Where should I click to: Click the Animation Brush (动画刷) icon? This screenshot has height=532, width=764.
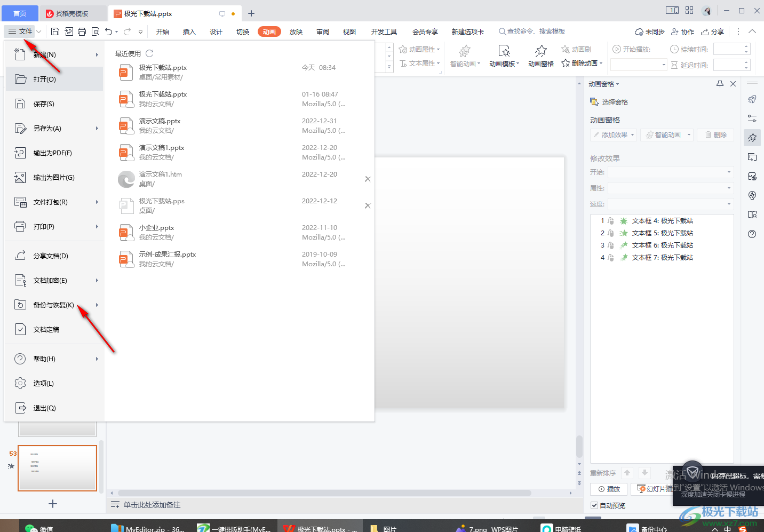click(x=566, y=49)
